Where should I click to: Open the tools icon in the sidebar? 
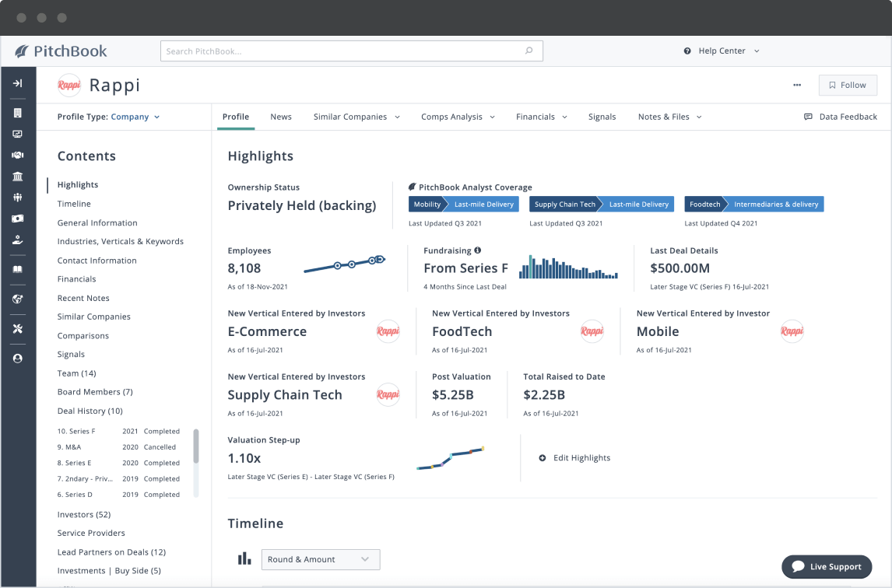[x=18, y=329]
